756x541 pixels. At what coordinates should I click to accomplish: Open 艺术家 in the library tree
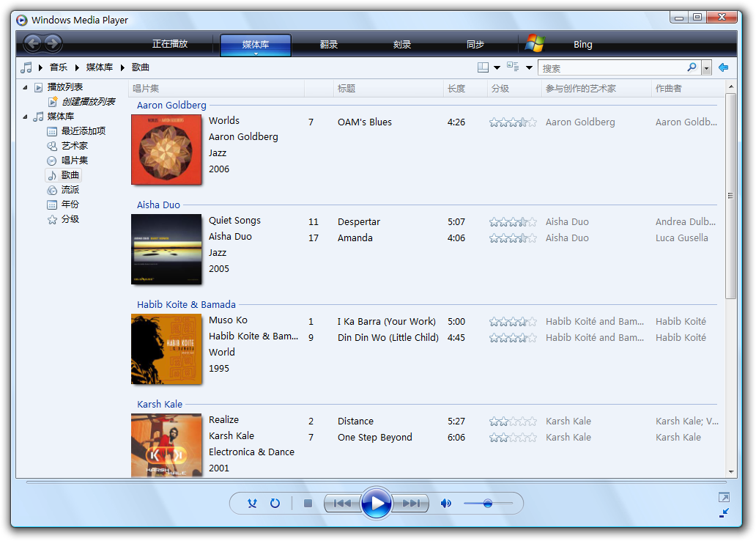74,146
